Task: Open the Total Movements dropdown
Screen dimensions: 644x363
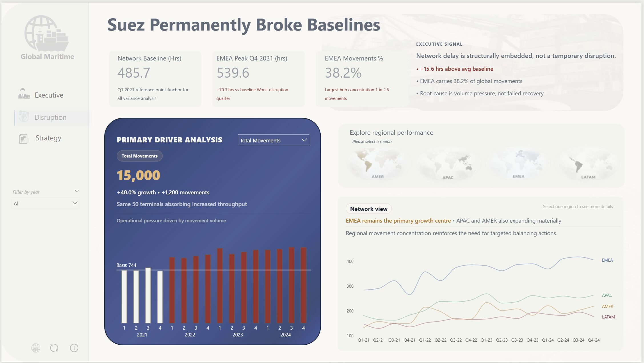Action: click(273, 140)
